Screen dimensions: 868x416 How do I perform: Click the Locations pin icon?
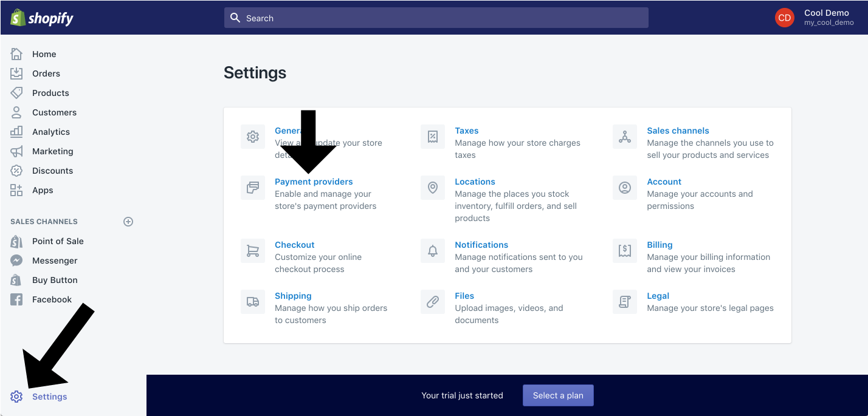coord(433,188)
